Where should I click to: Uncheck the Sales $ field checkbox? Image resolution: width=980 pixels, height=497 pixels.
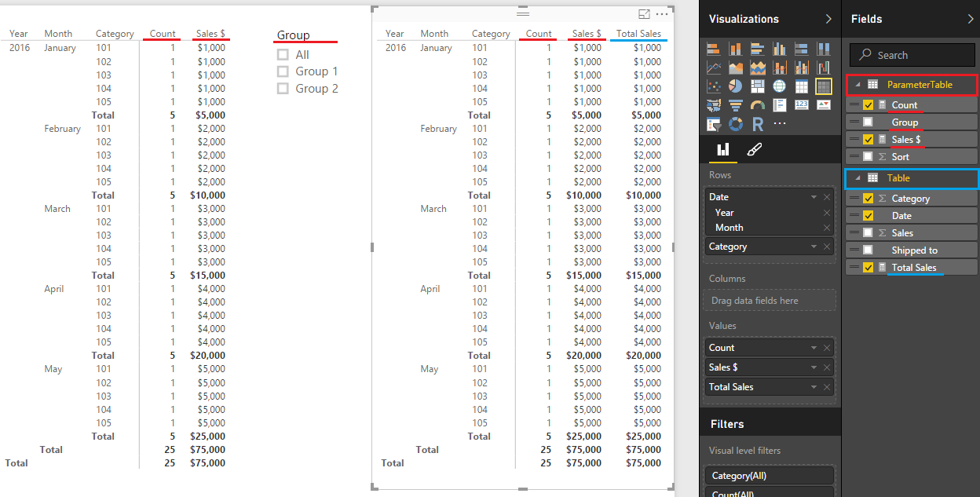[x=868, y=140]
